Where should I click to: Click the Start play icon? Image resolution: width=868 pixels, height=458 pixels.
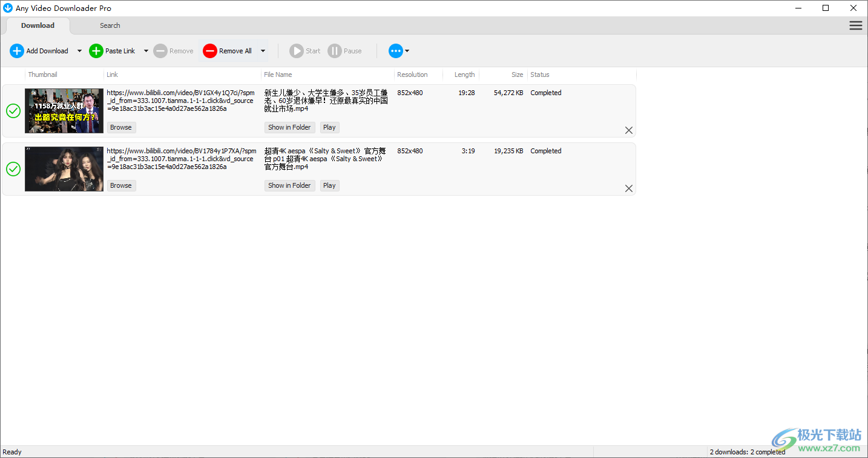coord(297,51)
